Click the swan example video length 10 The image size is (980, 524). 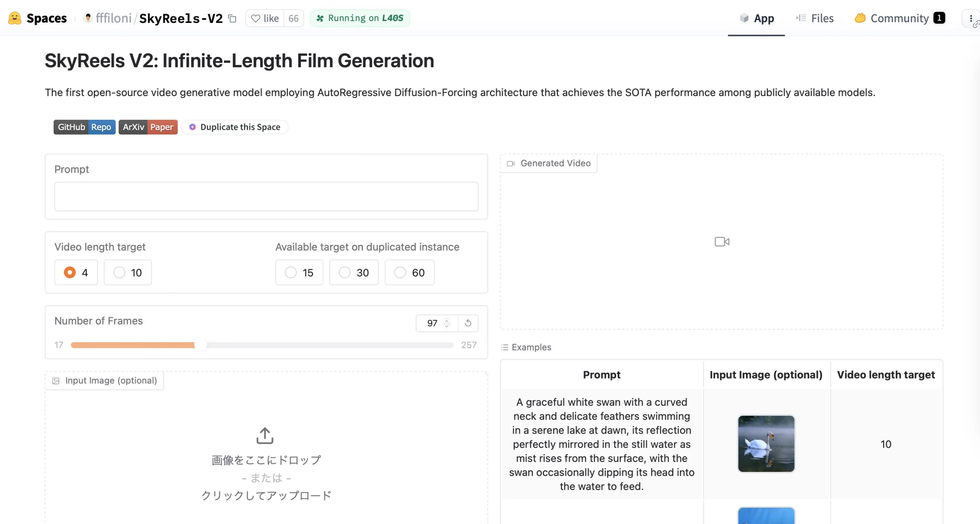(886, 444)
